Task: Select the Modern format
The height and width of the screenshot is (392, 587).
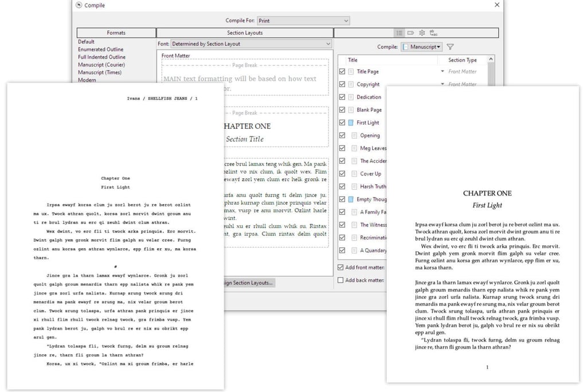Action: pos(87,80)
